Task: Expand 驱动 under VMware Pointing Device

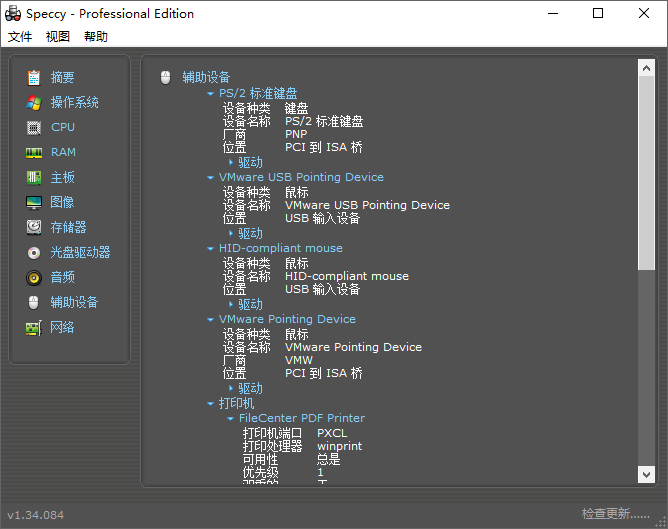Action: pos(230,388)
